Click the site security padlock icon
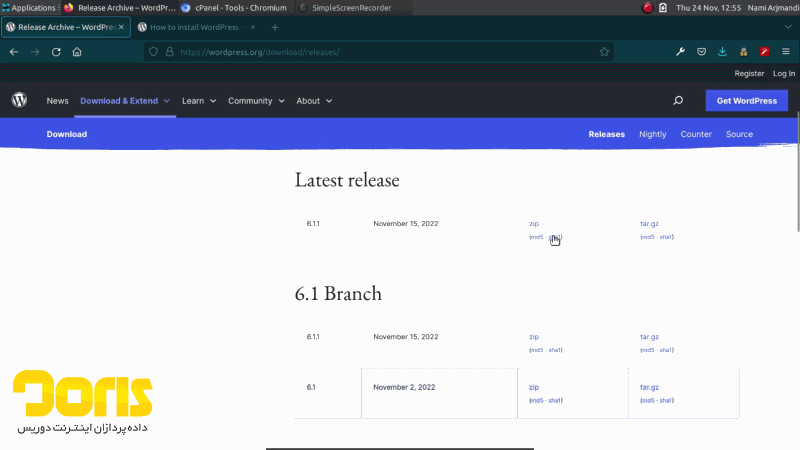This screenshot has height=450, width=800. pos(169,52)
